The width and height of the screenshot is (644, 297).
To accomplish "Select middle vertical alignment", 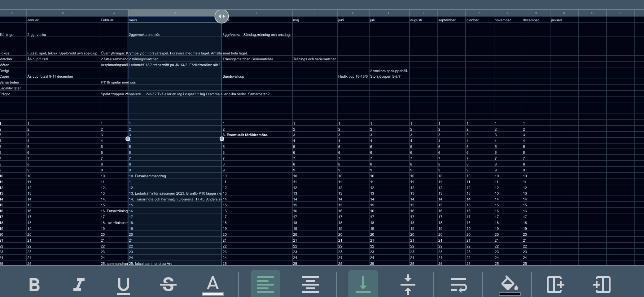I will (408, 284).
